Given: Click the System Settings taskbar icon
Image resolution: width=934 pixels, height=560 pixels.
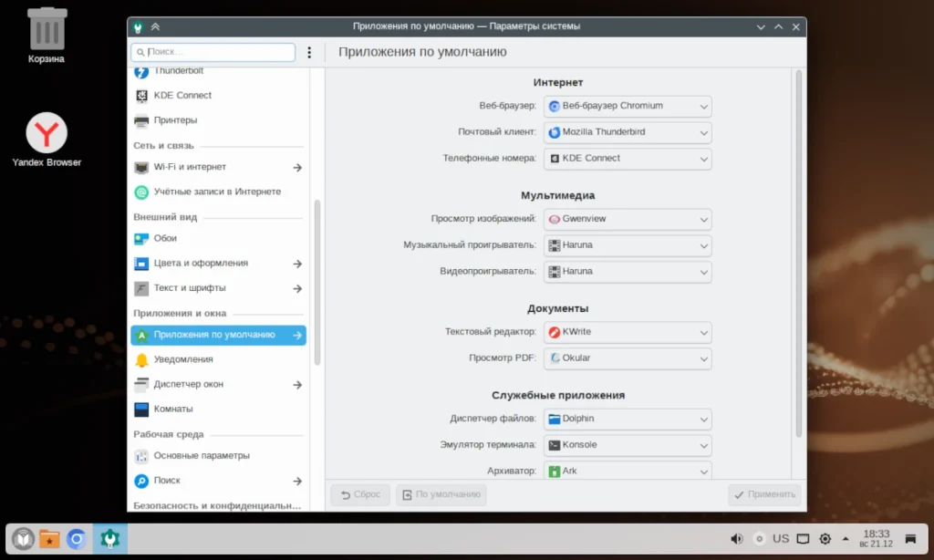Looking at the screenshot, I should pos(109,539).
